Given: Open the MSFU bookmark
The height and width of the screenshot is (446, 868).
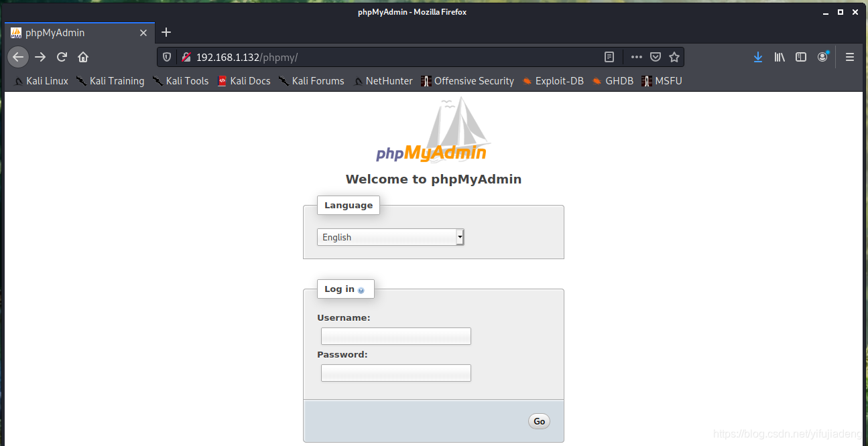Looking at the screenshot, I should [662, 81].
